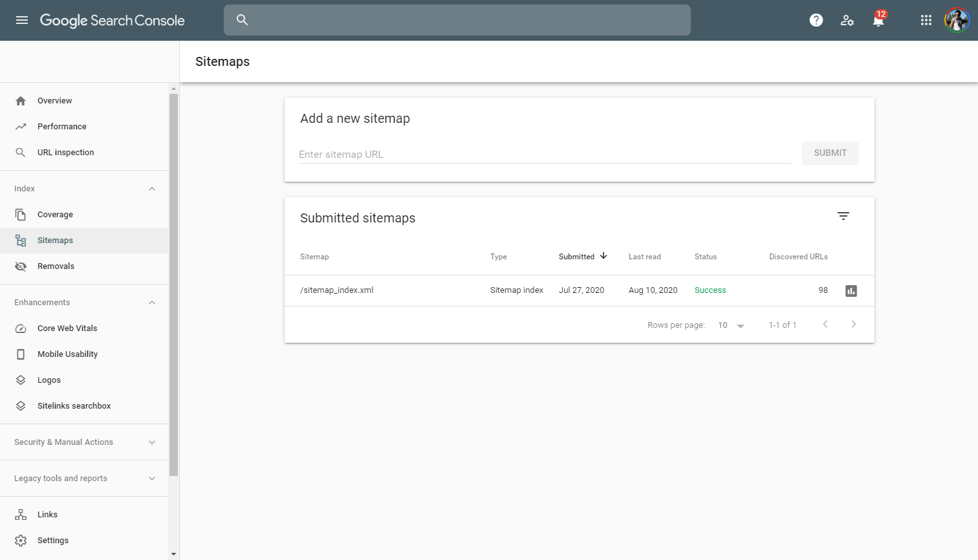Collapse the Enhancements section
Image resolution: width=978 pixels, height=560 pixels.
click(152, 303)
